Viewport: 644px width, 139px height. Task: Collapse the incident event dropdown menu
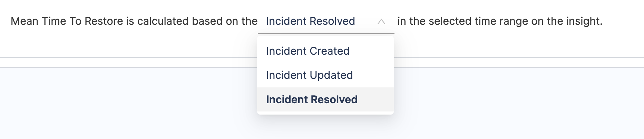pyautogui.click(x=381, y=22)
